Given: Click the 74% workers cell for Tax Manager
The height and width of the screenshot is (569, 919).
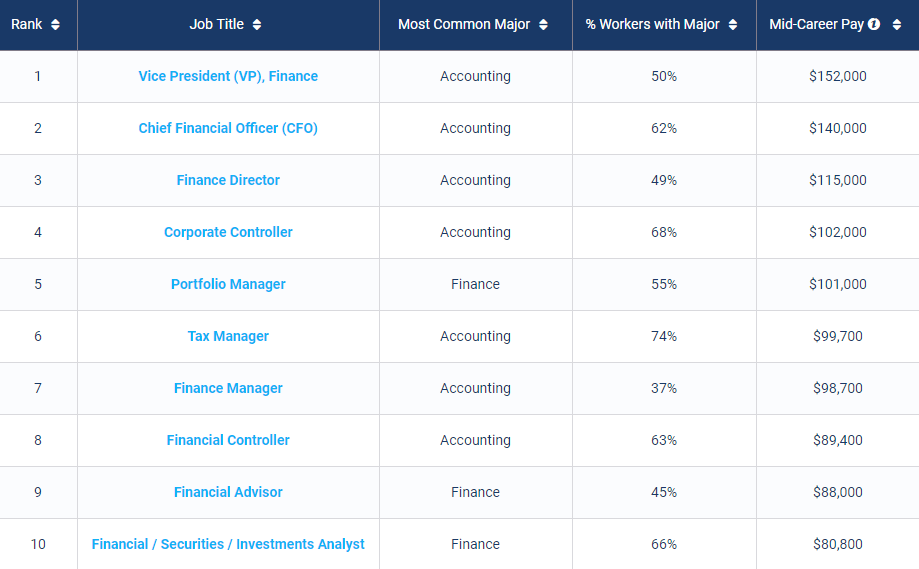Looking at the screenshot, I should click(x=664, y=336).
